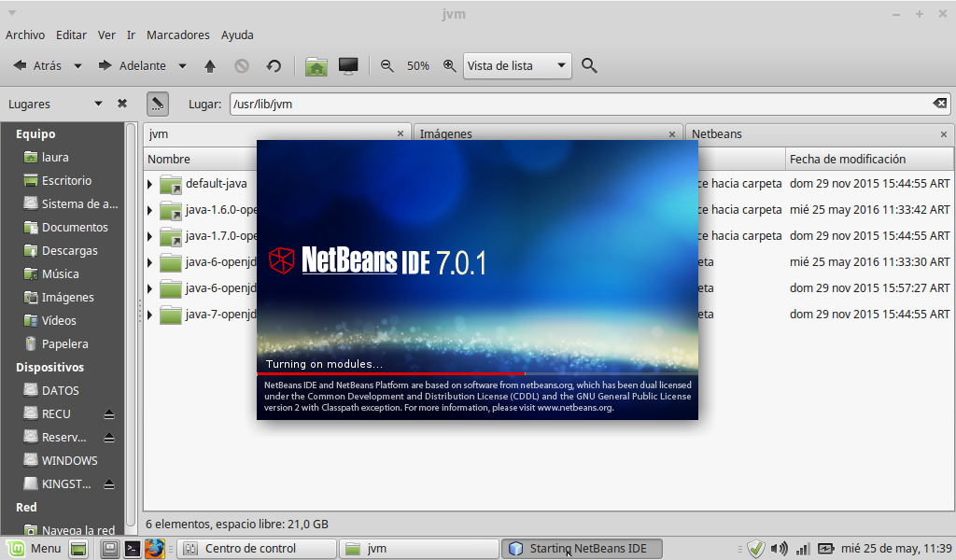Click the reload arrow icon
956x560 pixels.
274,66
